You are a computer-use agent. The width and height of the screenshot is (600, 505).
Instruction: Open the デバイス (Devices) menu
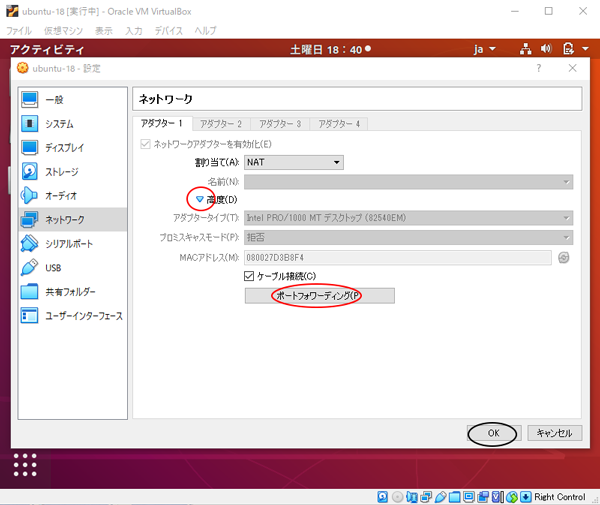point(169,31)
